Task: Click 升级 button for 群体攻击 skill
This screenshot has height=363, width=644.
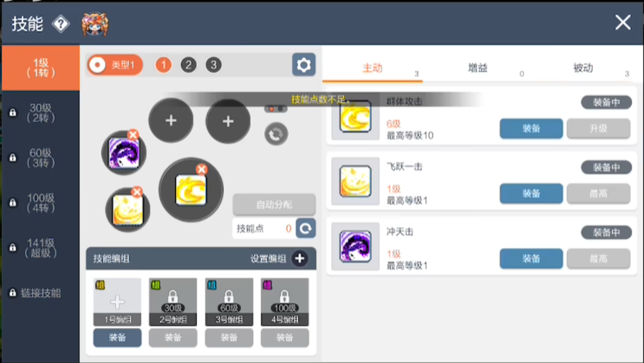Action: [x=598, y=128]
